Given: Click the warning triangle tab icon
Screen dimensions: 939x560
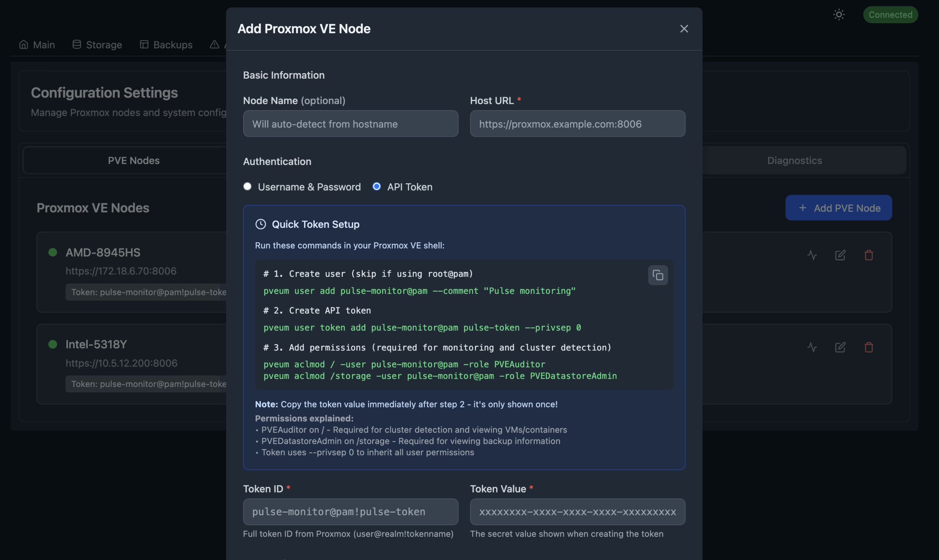Looking at the screenshot, I should (215, 44).
